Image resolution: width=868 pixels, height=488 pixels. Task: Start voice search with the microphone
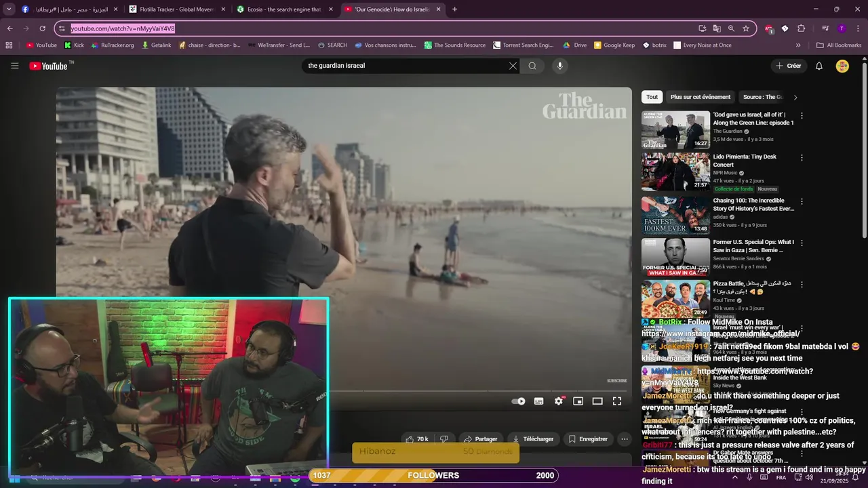tap(559, 66)
